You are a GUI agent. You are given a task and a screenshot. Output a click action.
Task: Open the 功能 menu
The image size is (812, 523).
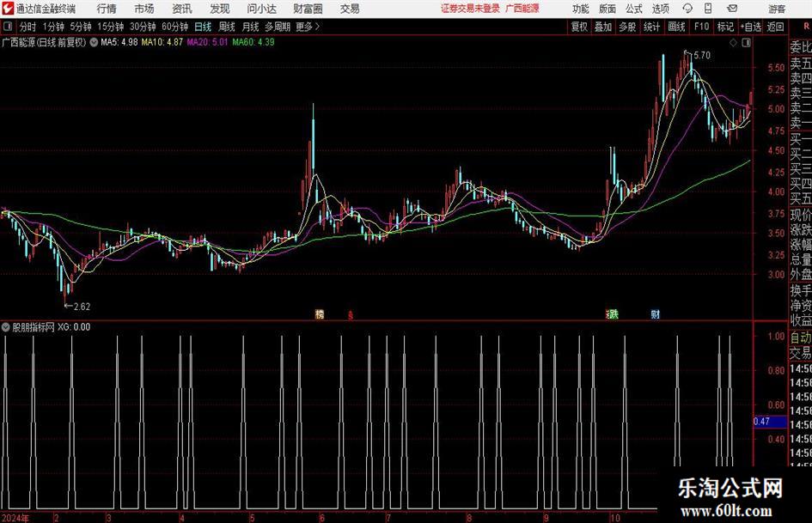point(580,9)
